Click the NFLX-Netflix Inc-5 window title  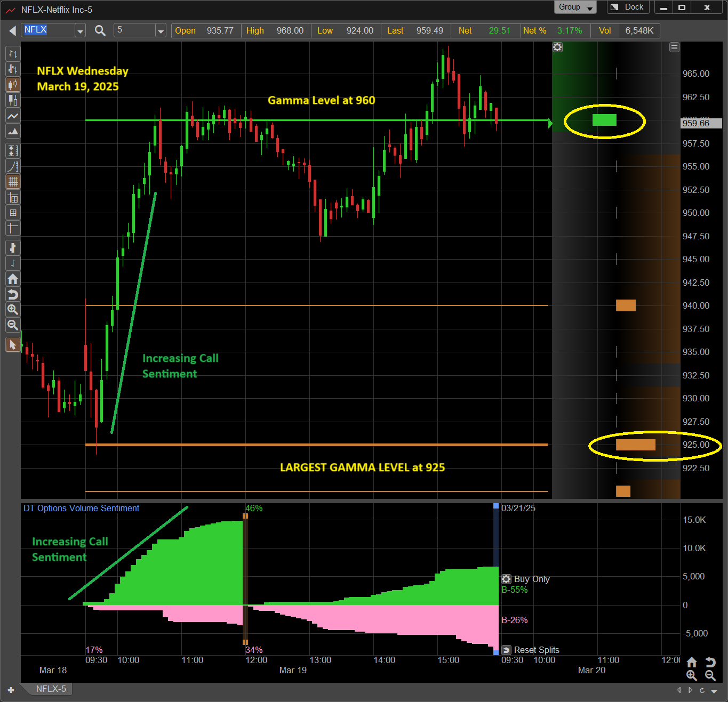[57, 10]
